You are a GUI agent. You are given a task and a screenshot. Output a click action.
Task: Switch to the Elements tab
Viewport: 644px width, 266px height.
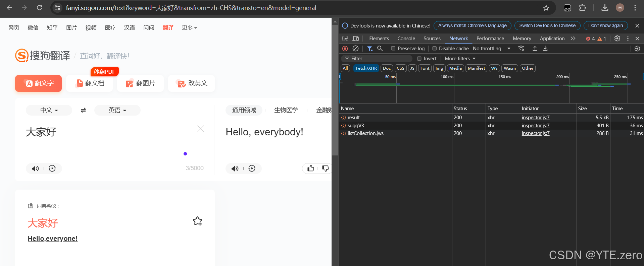click(379, 39)
